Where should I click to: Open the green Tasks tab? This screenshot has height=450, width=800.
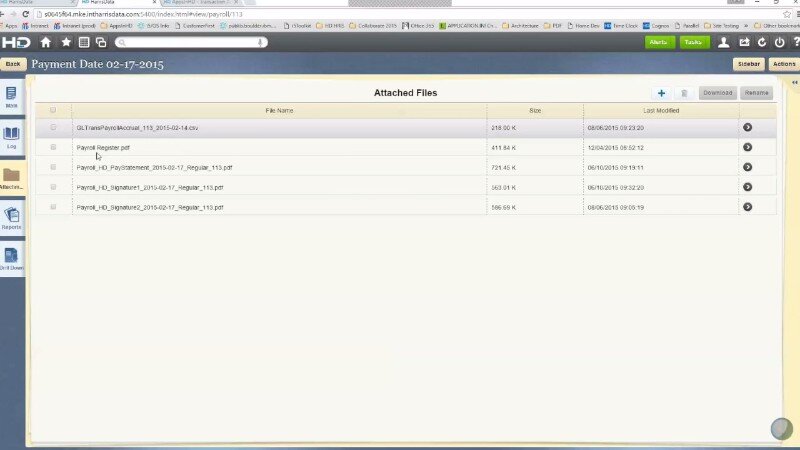pyautogui.click(x=694, y=42)
